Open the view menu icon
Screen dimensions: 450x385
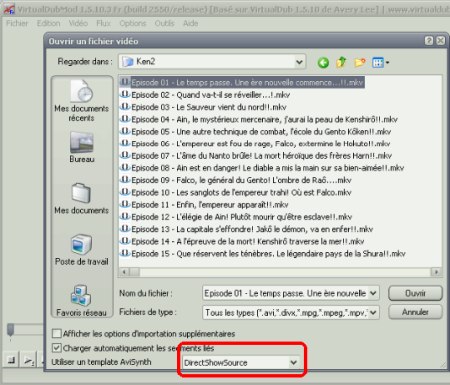coord(380,62)
